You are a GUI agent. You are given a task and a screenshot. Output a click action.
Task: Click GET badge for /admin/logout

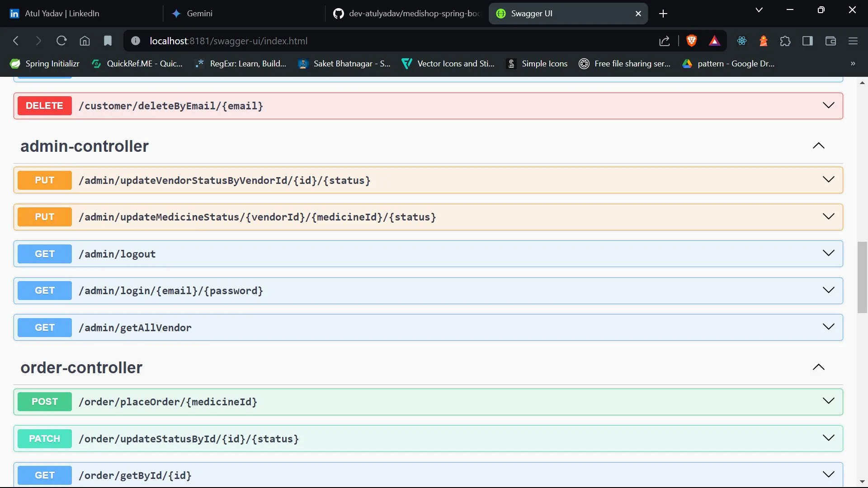[x=44, y=254]
